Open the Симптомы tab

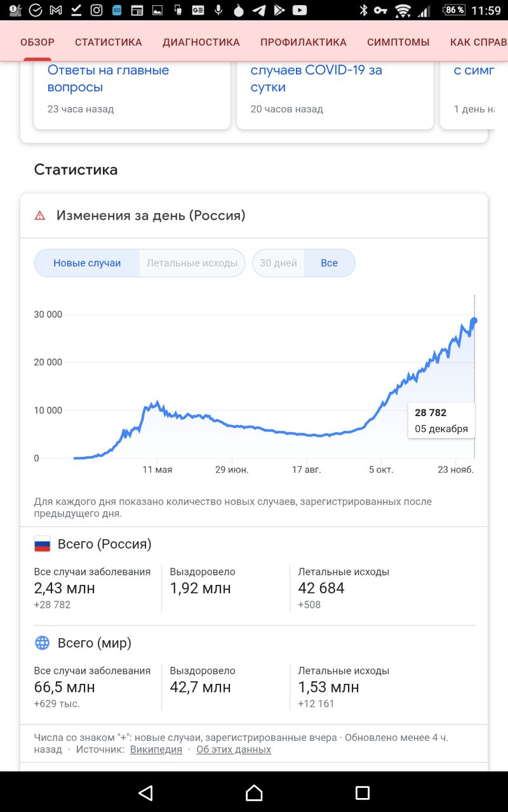[398, 43]
